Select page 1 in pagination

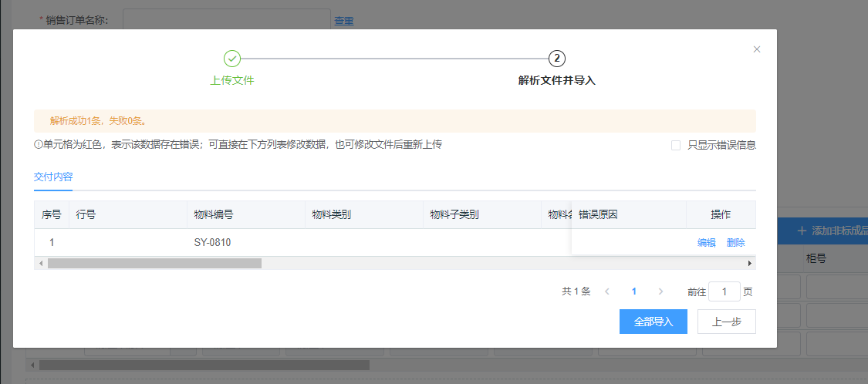[x=634, y=291]
